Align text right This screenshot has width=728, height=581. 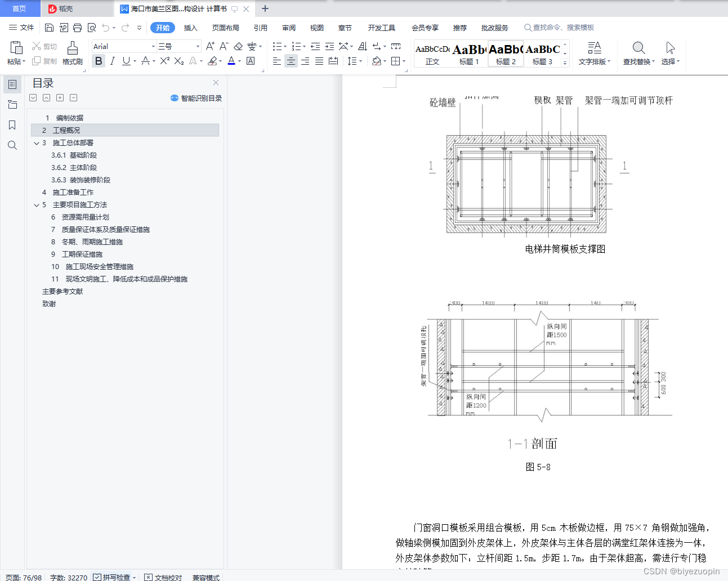(305, 61)
